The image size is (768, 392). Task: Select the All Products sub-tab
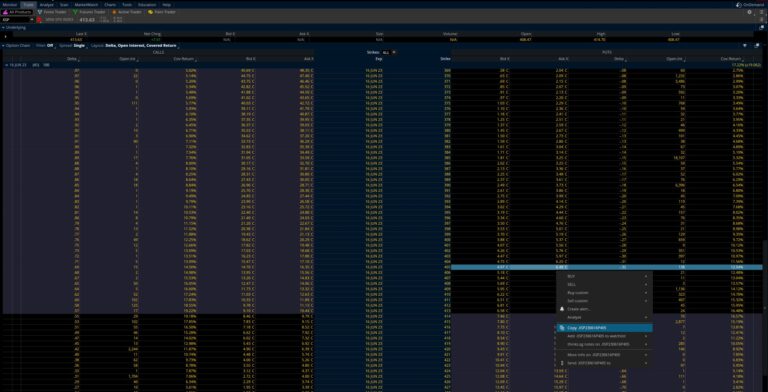(x=17, y=12)
